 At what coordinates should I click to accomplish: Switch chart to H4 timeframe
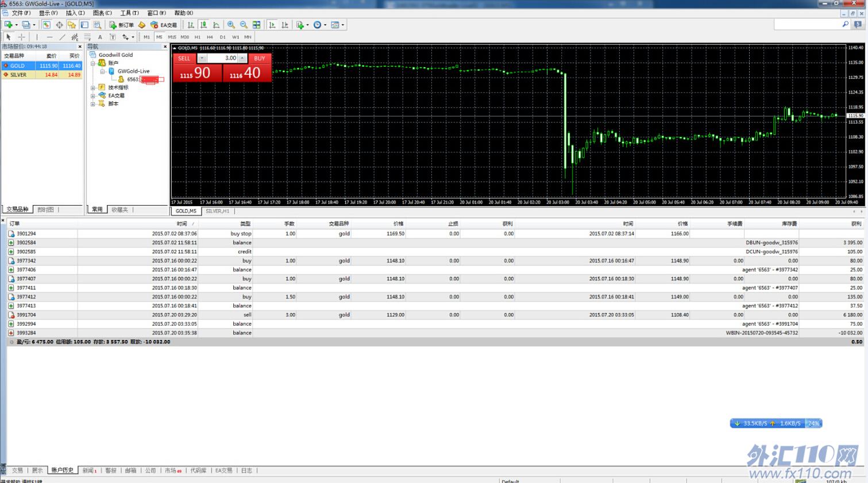(x=210, y=37)
